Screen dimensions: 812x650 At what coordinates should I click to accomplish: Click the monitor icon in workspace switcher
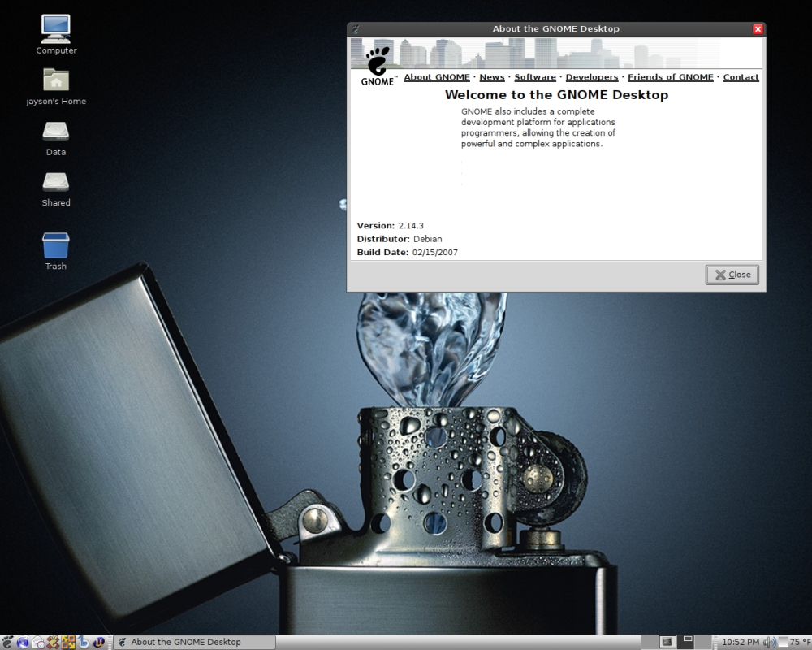[667, 642]
